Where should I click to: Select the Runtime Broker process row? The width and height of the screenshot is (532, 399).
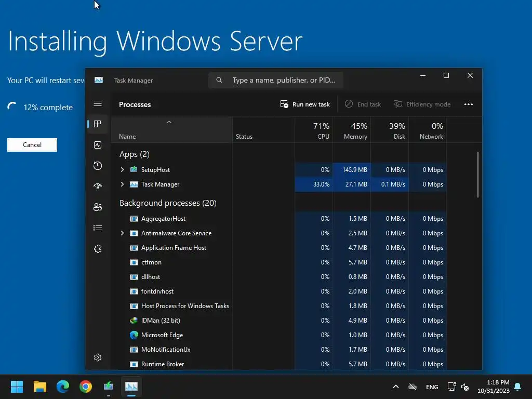tap(279, 364)
